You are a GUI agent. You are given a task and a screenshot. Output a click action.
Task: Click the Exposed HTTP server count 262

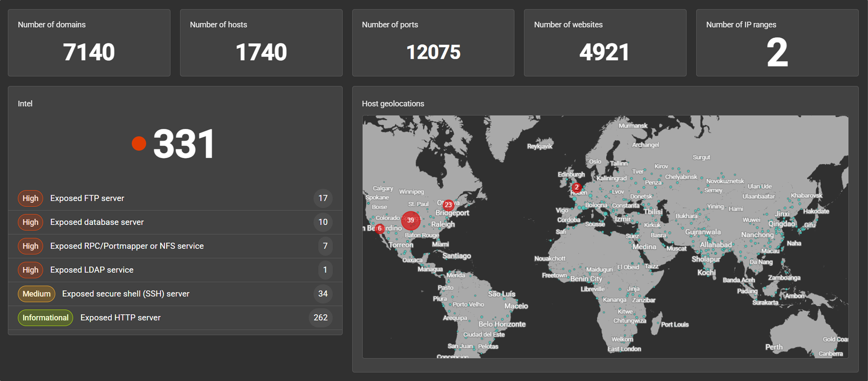(320, 318)
